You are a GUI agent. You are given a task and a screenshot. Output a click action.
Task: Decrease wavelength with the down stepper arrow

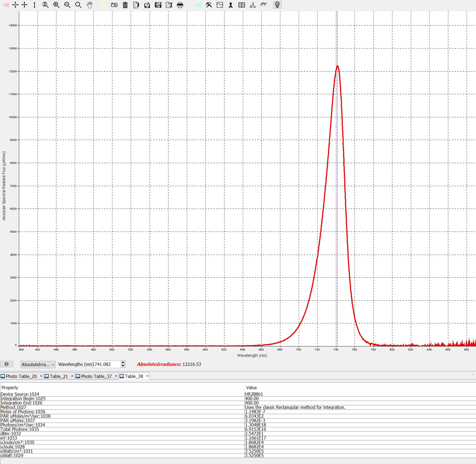tap(123, 366)
